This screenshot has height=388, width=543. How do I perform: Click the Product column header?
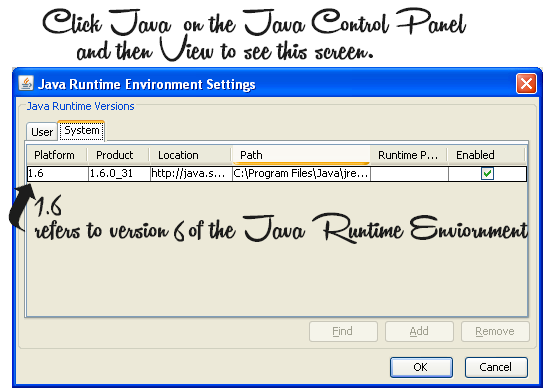[x=118, y=155]
